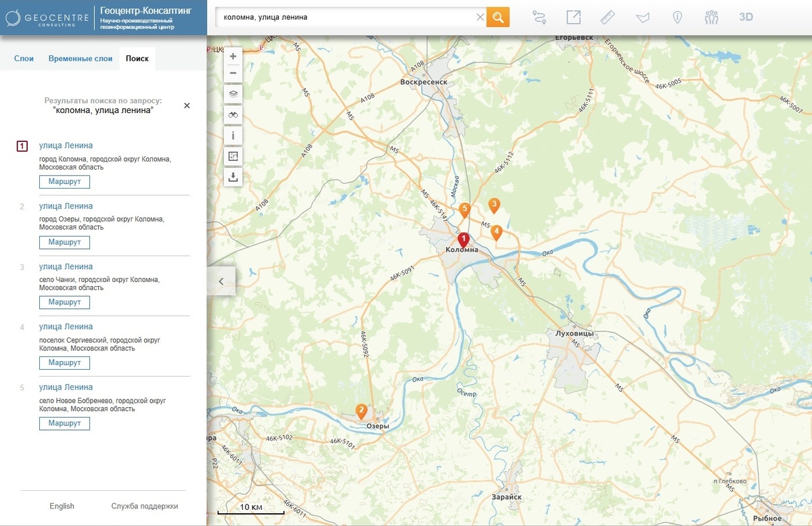Click the binoculars tool on map
This screenshot has height=526, width=812.
coord(233,115)
